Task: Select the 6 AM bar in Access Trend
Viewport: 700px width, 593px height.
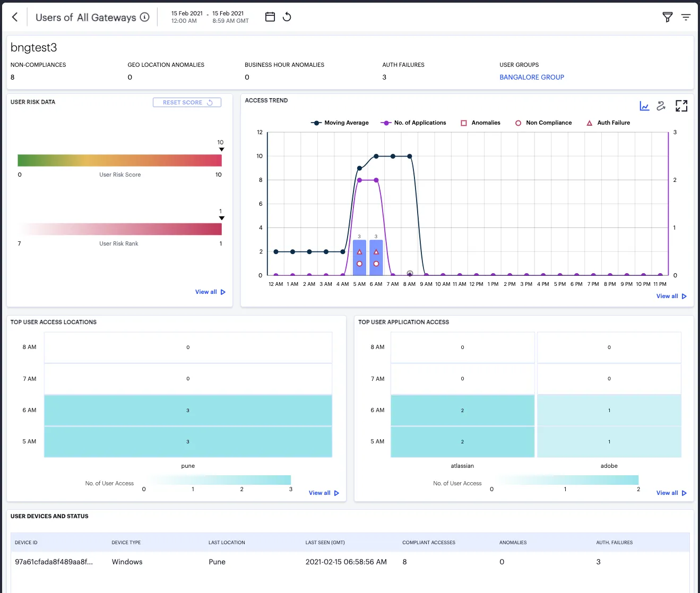Action: pyautogui.click(x=376, y=257)
